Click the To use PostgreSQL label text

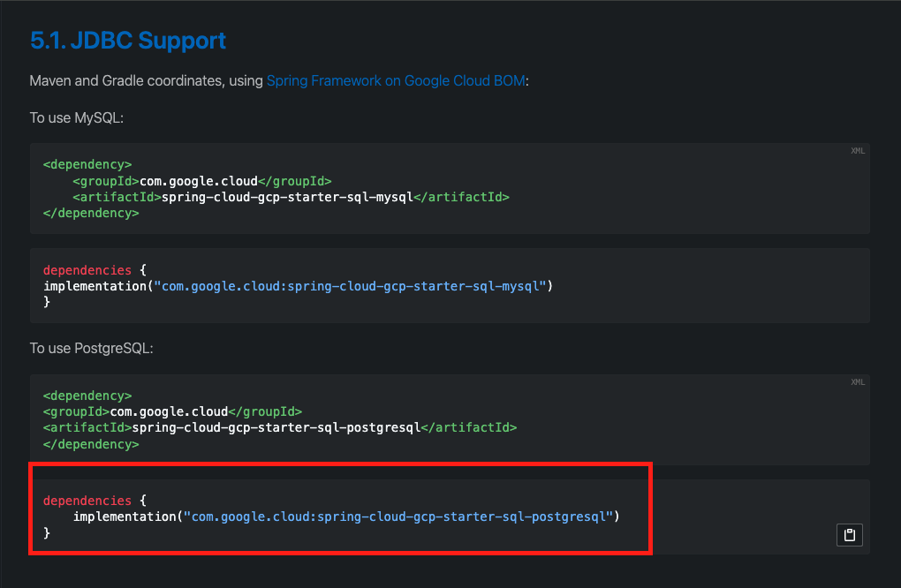pos(91,348)
